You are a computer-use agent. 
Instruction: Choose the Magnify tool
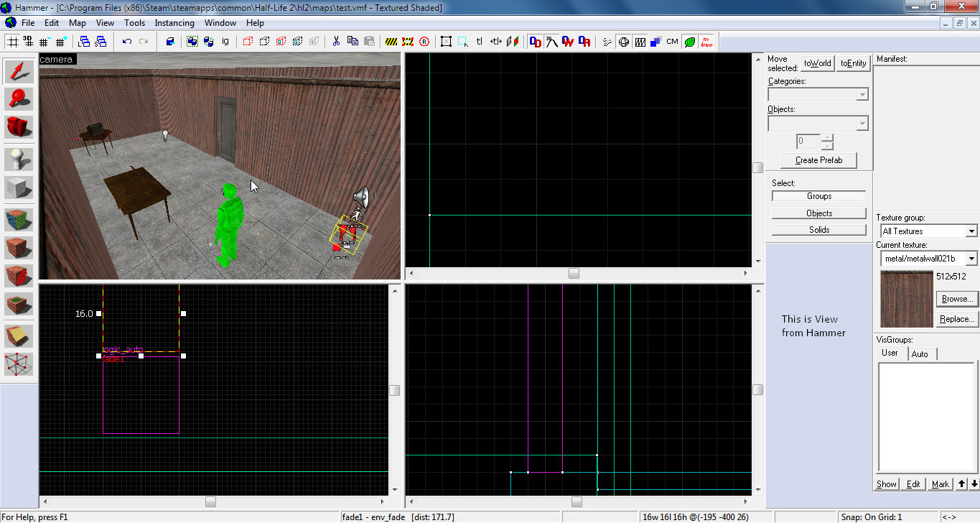pos(19,99)
